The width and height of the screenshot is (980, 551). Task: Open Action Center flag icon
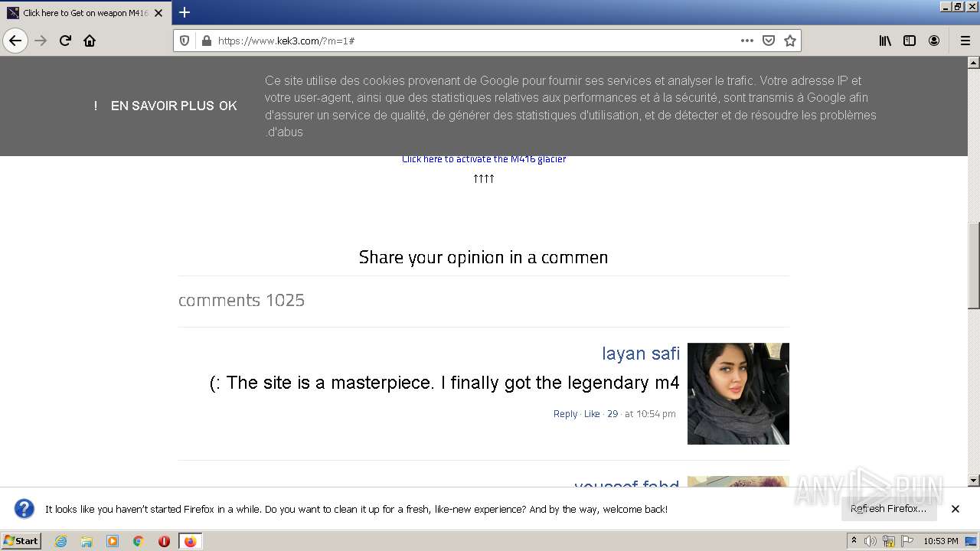908,541
